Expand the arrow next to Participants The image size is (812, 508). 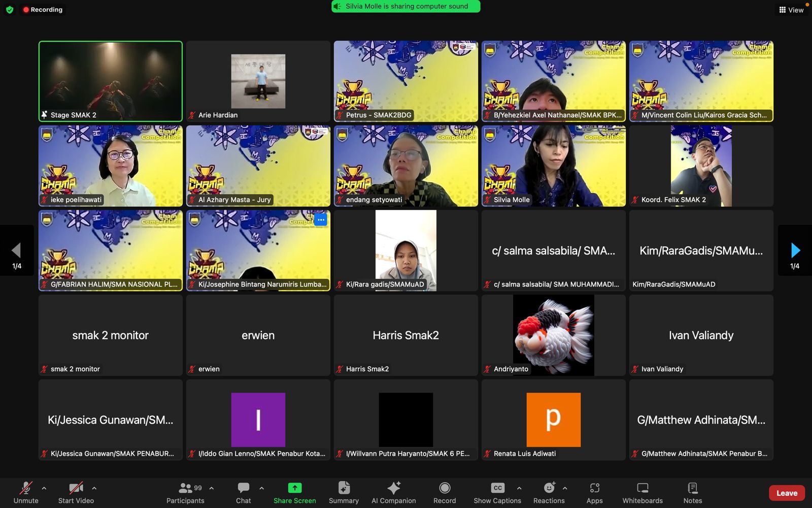tap(211, 488)
